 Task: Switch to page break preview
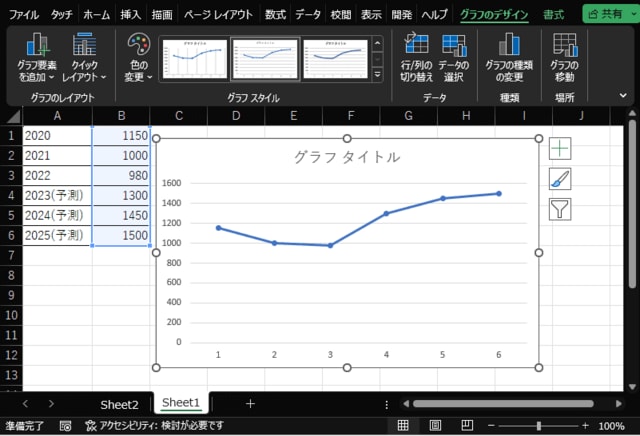tap(465, 426)
